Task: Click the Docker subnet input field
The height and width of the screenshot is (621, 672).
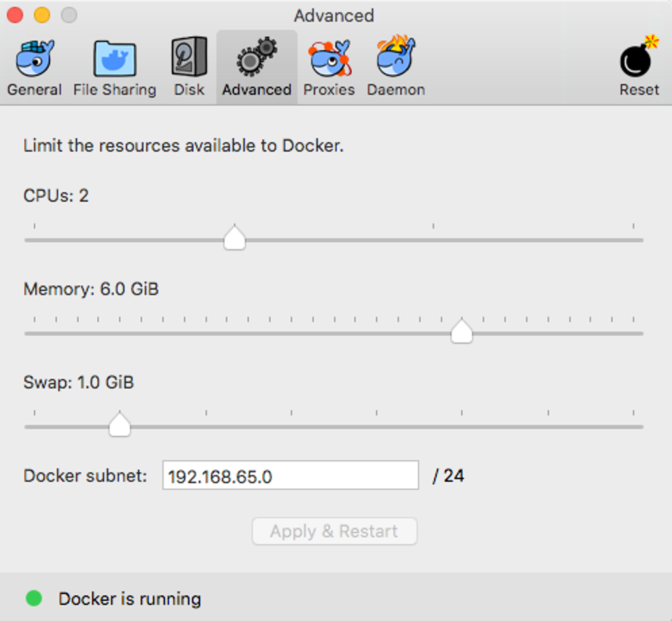Action: point(290,475)
